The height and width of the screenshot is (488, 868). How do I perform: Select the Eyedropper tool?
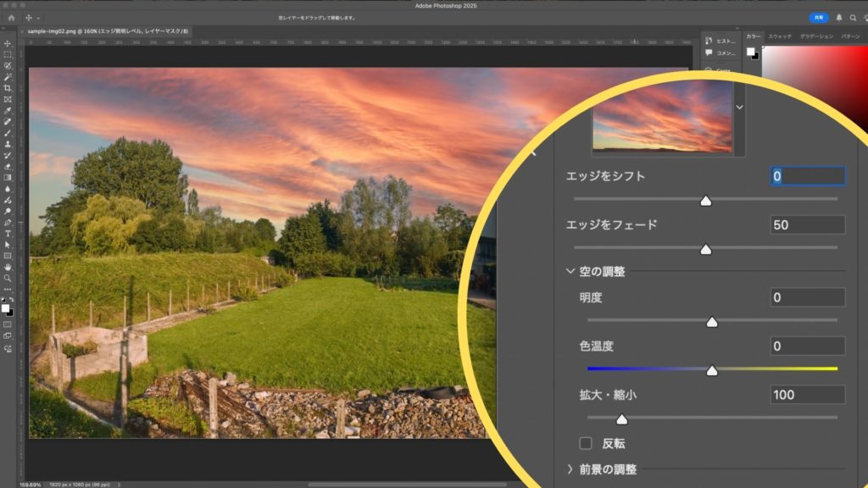click(x=8, y=110)
